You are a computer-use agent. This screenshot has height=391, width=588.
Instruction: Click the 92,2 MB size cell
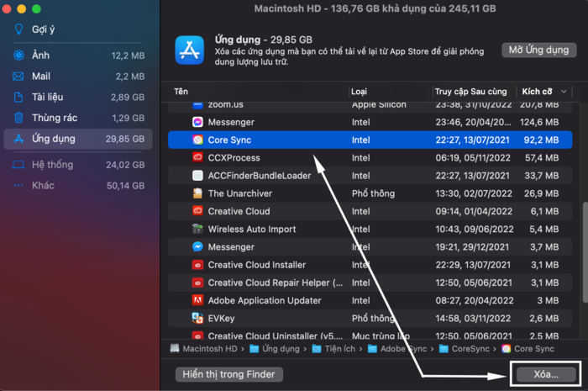tap(541, 140)
